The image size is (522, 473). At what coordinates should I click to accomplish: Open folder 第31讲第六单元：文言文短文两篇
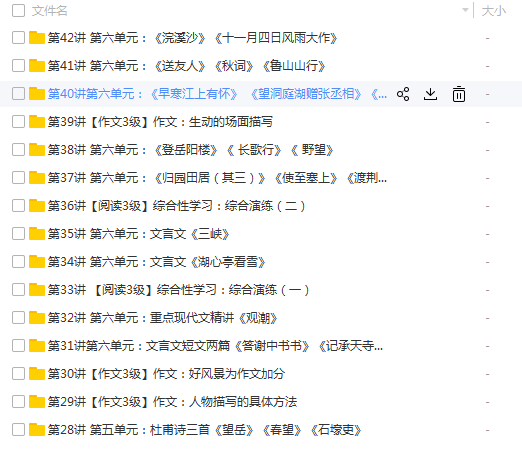pos(215,346)
